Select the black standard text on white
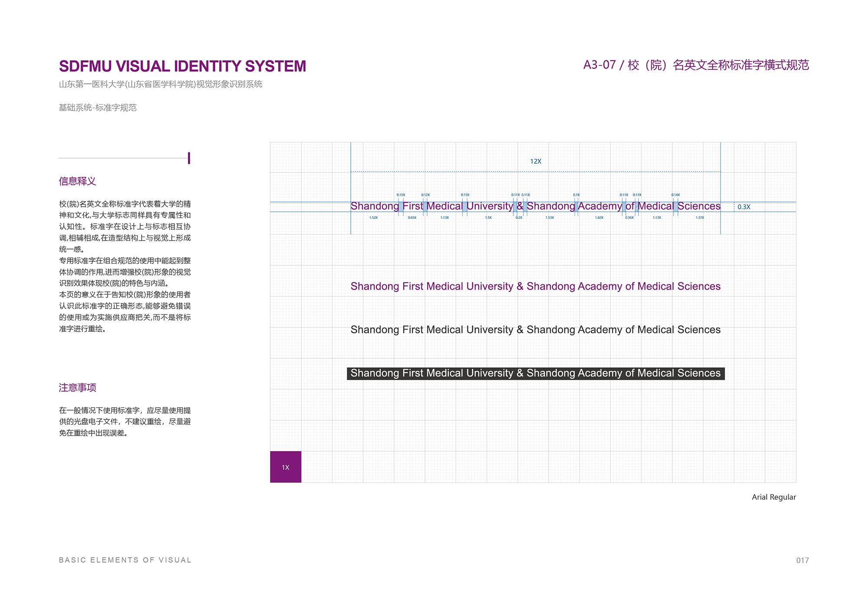This screenshot has height=614, width=868. [535, 330]
